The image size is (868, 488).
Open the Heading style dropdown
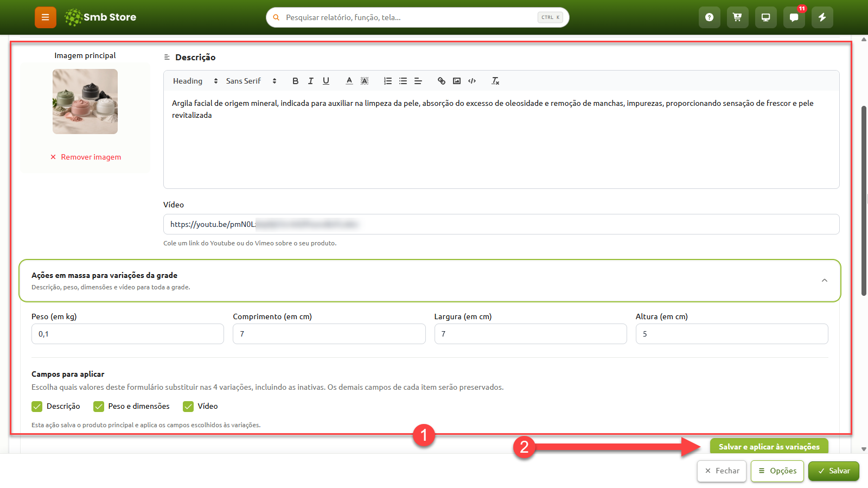pos(195,81)
